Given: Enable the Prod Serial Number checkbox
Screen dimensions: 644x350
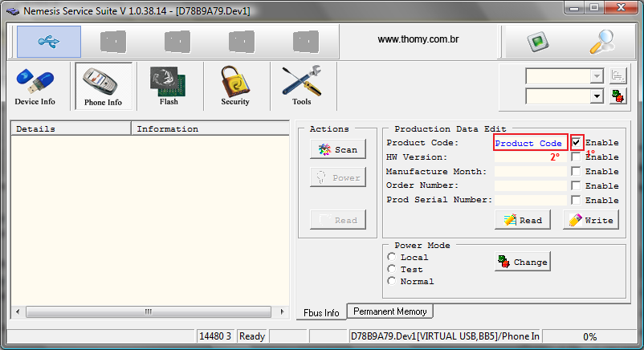Looking at the screenshot, I should coord(577,200).
